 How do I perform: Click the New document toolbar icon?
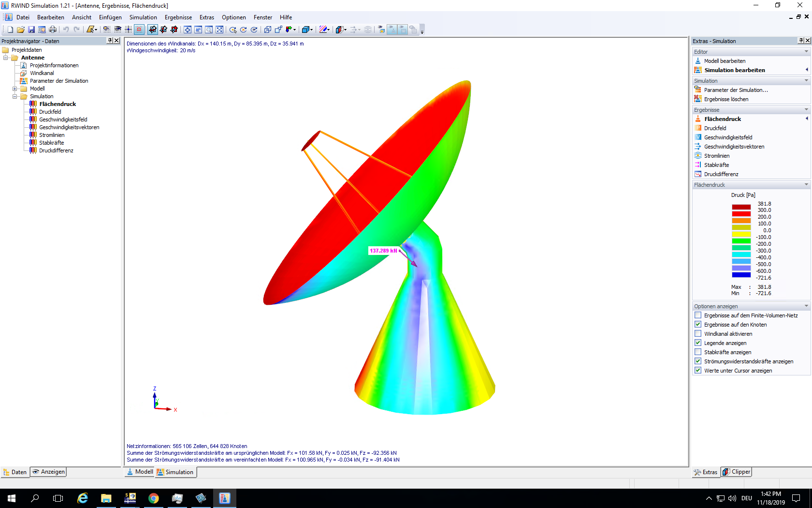tap(10, 30)
